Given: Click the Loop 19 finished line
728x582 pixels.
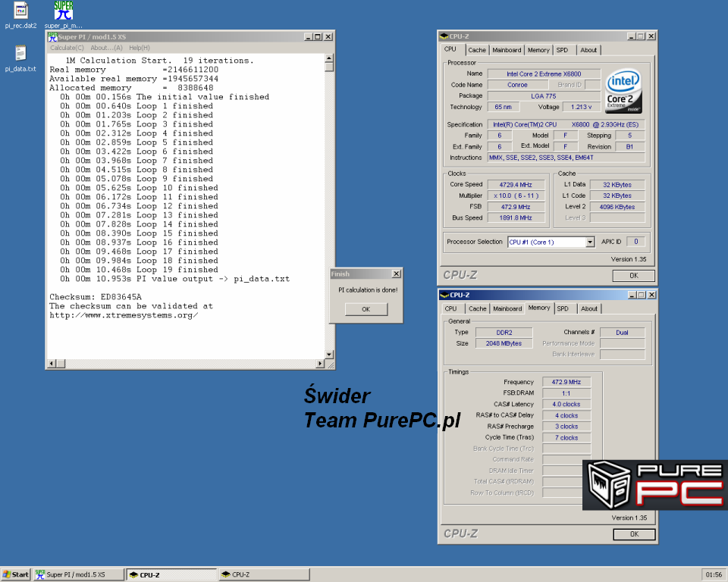Looking at the screenshot, I should point(140,270).
